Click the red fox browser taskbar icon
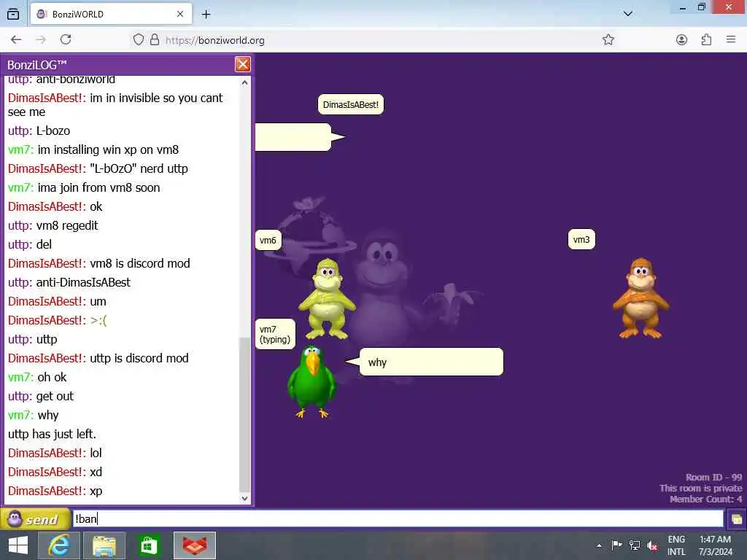The width and height of the screenshot is (747, 560). (195, 545)
